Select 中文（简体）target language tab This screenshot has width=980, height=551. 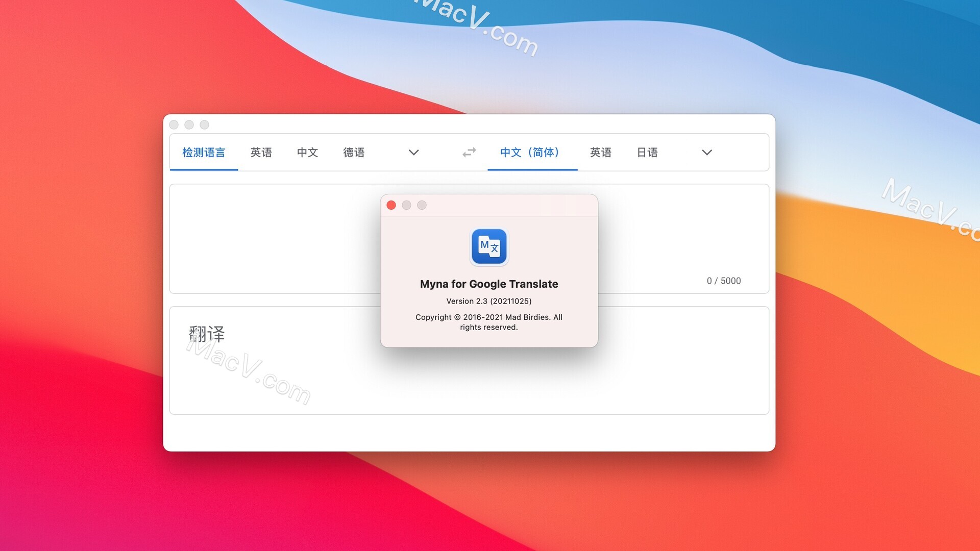pyautogui.click(x=532, y=152)
